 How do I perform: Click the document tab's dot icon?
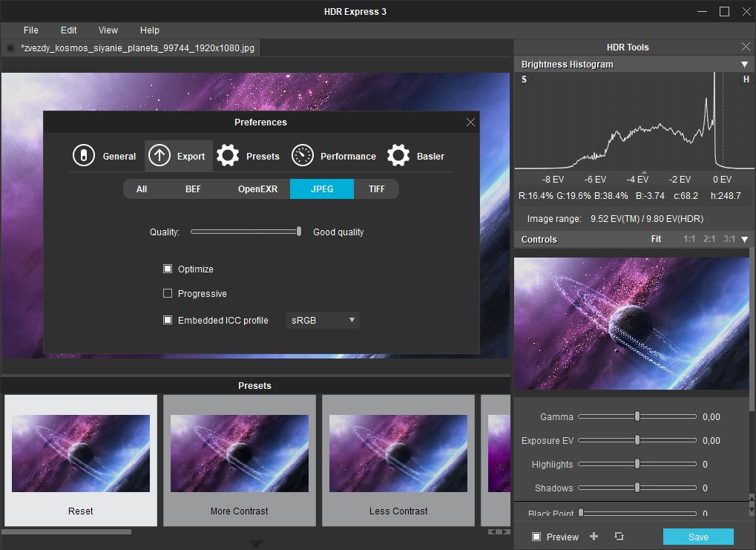pyautogui.click(x=10, y=48)
